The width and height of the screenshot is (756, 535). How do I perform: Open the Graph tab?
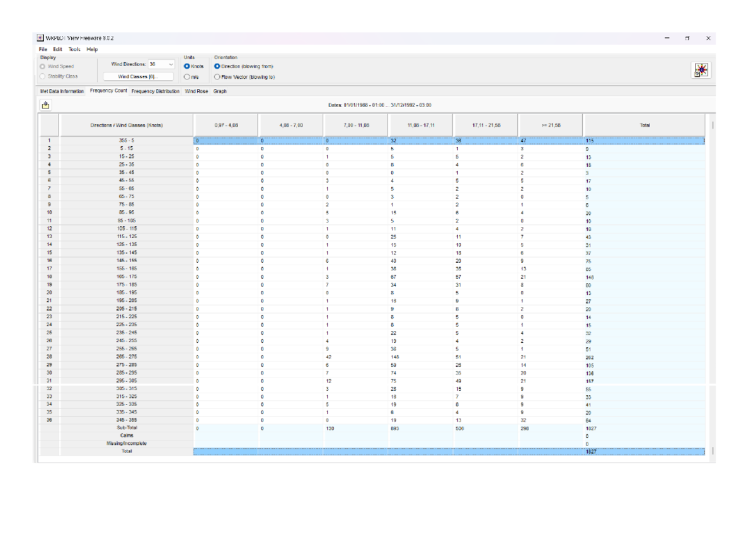(220, 91)
